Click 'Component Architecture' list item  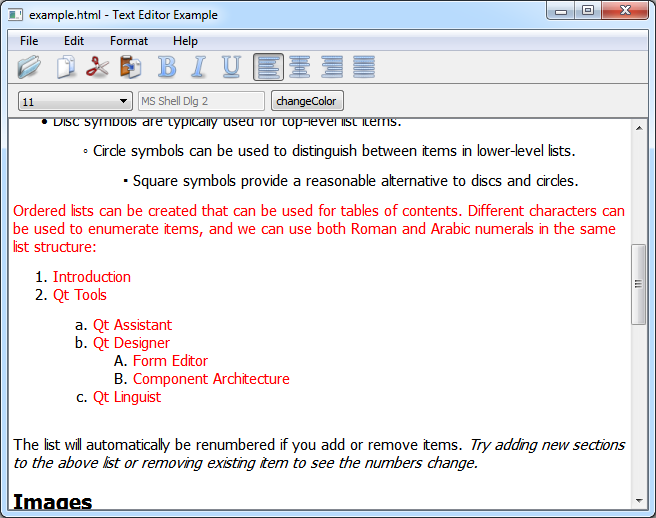click(211, 379)
